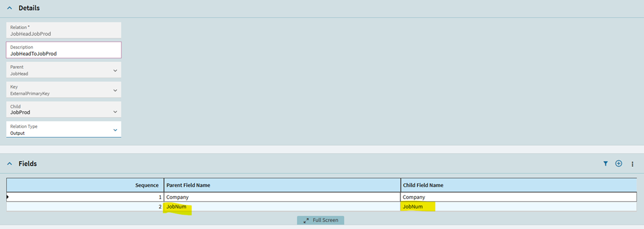Click the Relation field JobHeadJobProd
The width and height of the screenshot is (644, 229).
(x=64, y=30)
